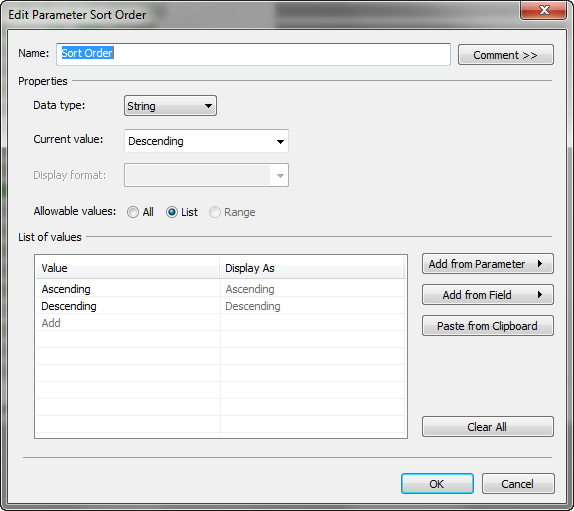The height and width of the screenshot is (511, 574).
Task: Expand the Current value Descending dropdown
Action: tap(206, 141)
